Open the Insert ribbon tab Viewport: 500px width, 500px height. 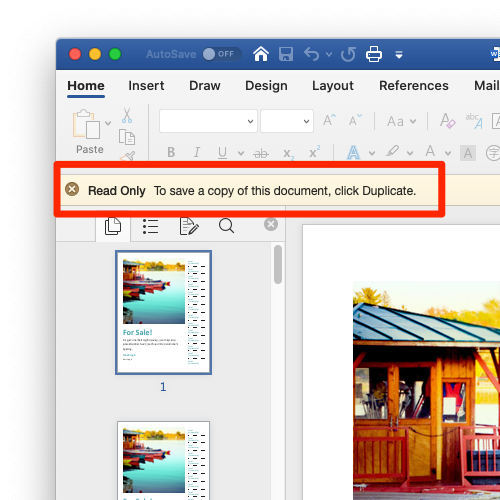(x=146, y=86)
